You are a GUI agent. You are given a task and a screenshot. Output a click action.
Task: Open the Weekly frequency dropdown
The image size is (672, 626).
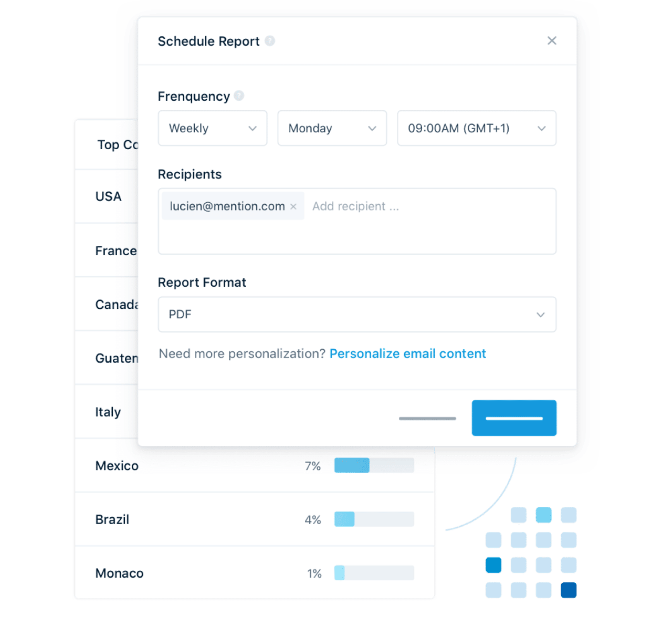(x=213, y=128)
